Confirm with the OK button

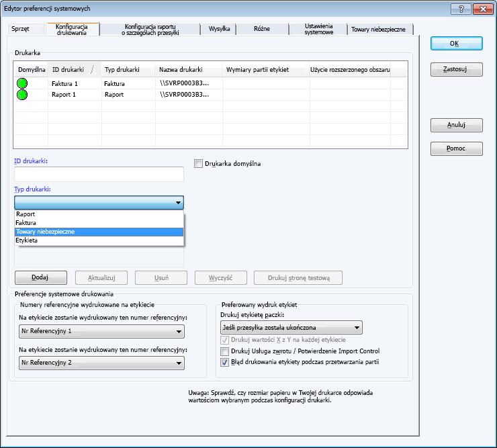point(457,44)
